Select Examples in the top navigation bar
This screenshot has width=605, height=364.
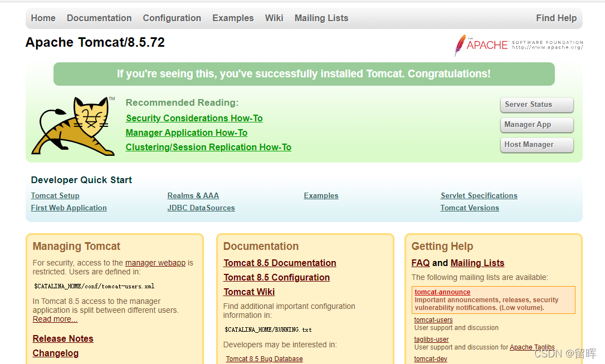(x=233, y=18)
